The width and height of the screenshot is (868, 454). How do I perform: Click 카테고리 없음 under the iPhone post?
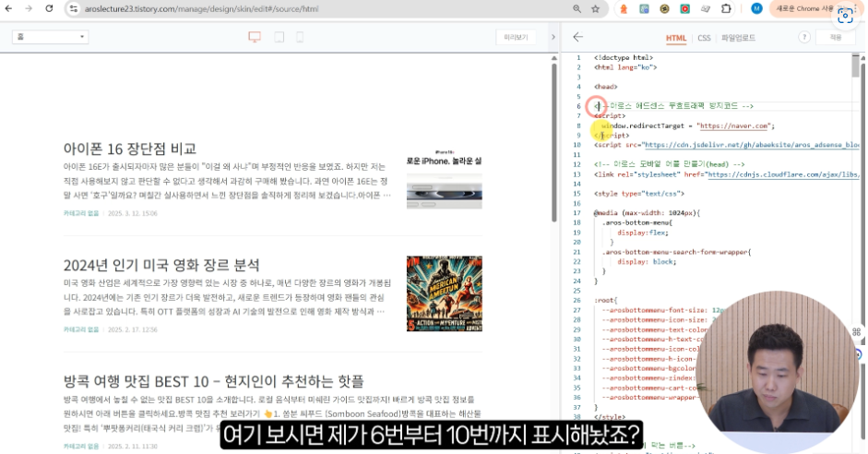point(81,213)
